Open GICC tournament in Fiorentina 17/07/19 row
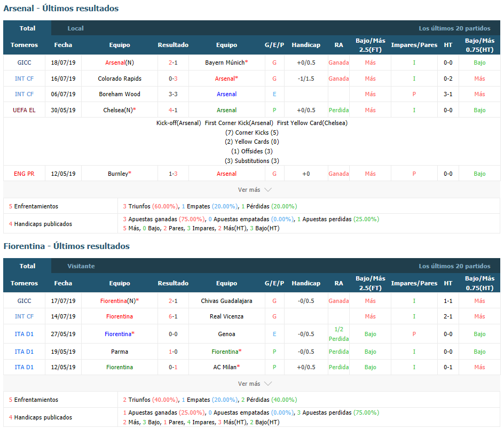The height and width of the screenshot is (428, 504). 24,301
